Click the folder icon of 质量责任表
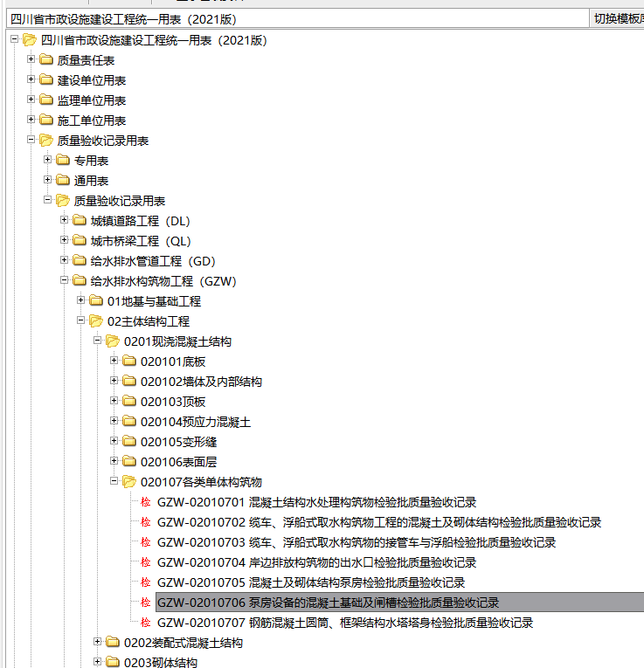 click(x=46, y=59)
